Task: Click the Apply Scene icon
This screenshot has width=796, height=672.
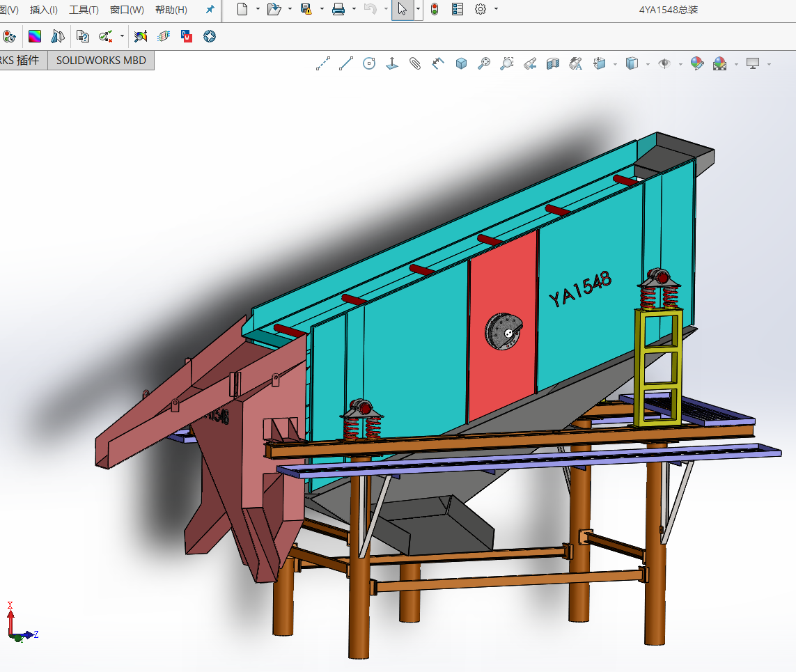Action: point(719,64)
